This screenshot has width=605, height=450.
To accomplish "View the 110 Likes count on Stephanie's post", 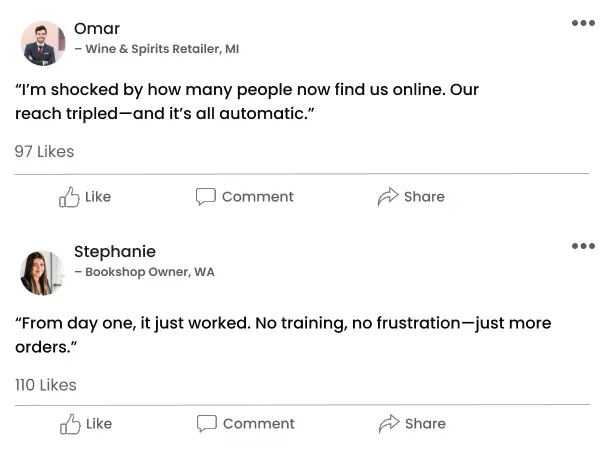I will click(x=45, y=385).
